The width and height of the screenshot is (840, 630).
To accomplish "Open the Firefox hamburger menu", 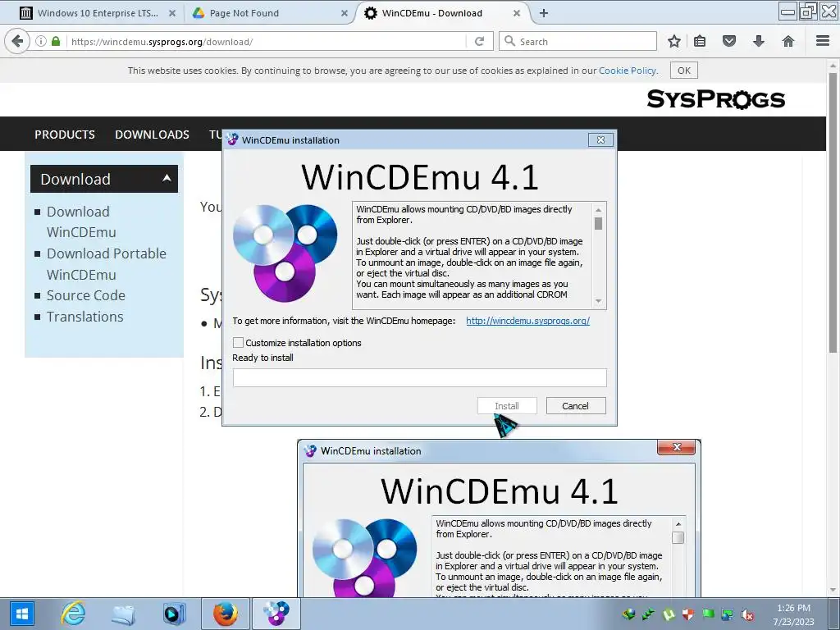I will click(x=823, y=41).
